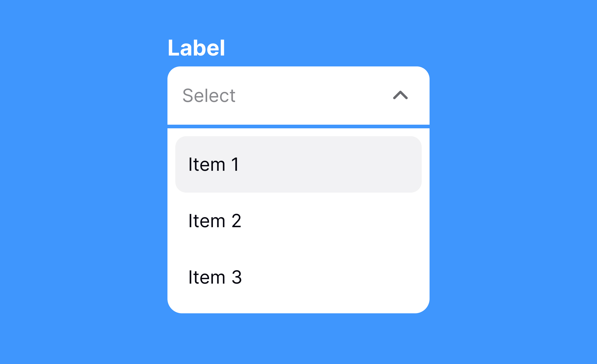Click the Item 3 list entry
The image size is (597, 364).
(x=215, y=276)
